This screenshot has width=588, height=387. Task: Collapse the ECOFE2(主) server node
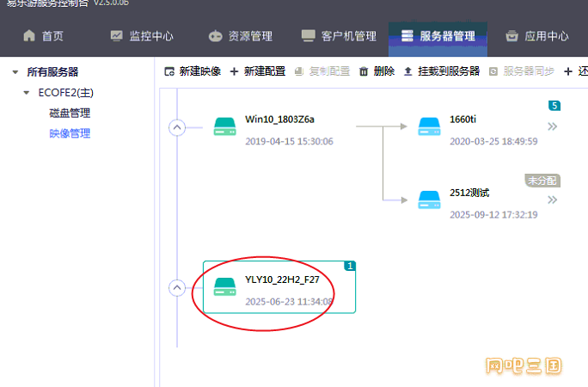pyautogui.click(x=28, y=92)
